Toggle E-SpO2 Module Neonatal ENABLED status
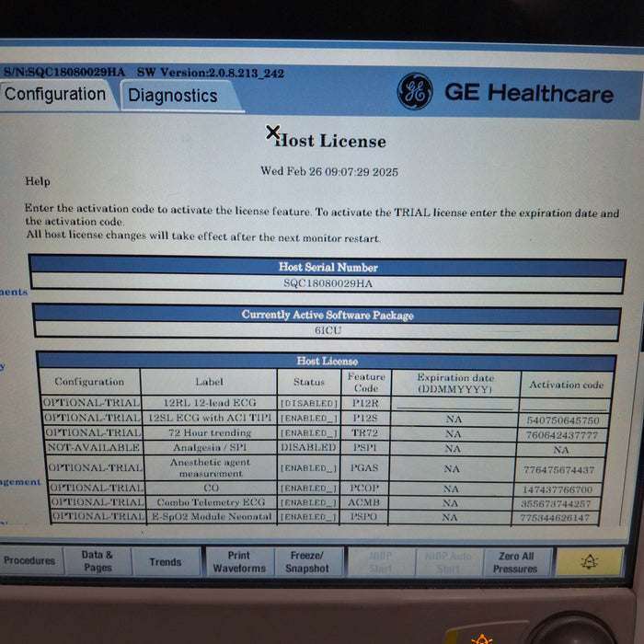The image size is (644, 644). [308, 517]
